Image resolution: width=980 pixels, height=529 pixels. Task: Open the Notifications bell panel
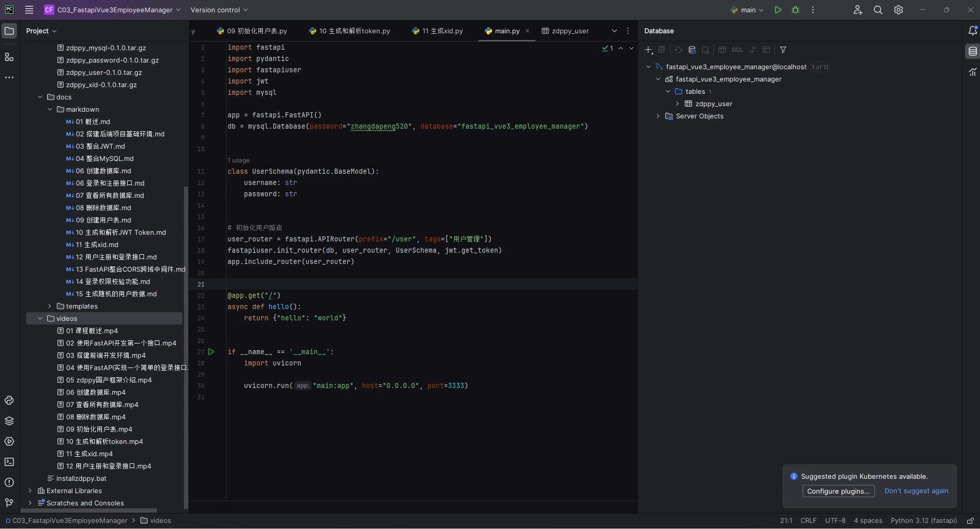972,31
